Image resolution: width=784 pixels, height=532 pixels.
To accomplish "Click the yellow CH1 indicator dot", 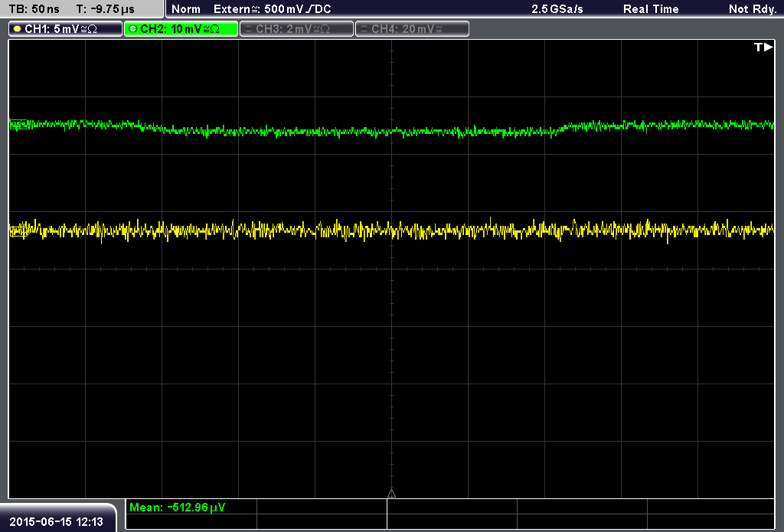I will pos(18,29).
